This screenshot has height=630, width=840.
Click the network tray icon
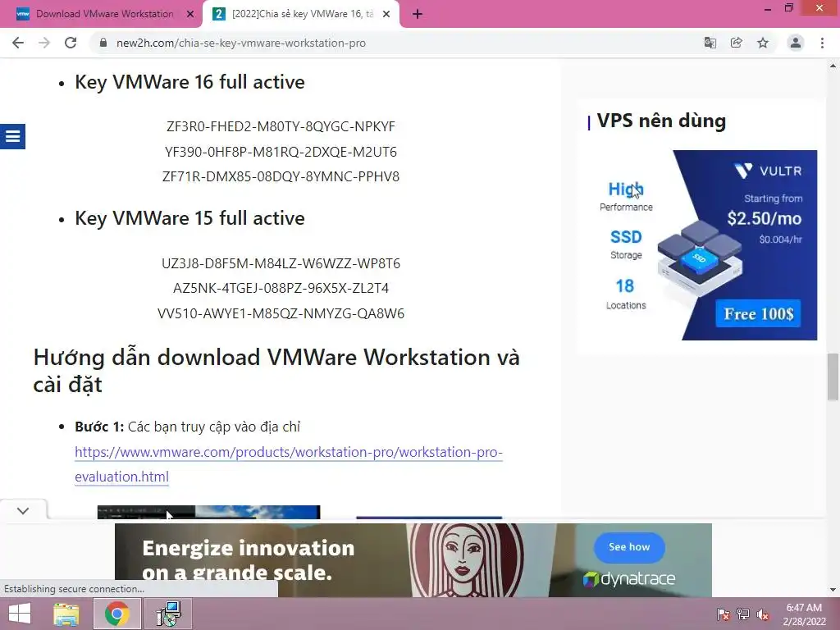[x=743, y=614]
